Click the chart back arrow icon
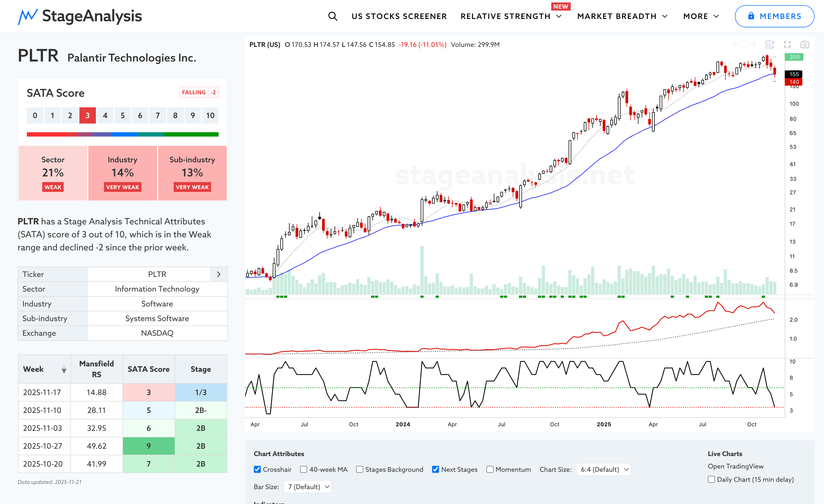The height and width of the screenshot is (504, 824). pos(735,44)
